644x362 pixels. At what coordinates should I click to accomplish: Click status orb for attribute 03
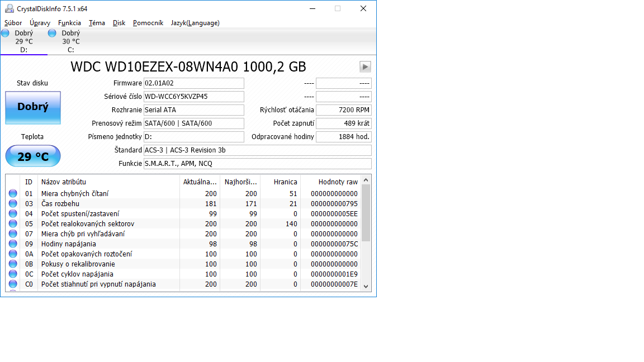13,203
